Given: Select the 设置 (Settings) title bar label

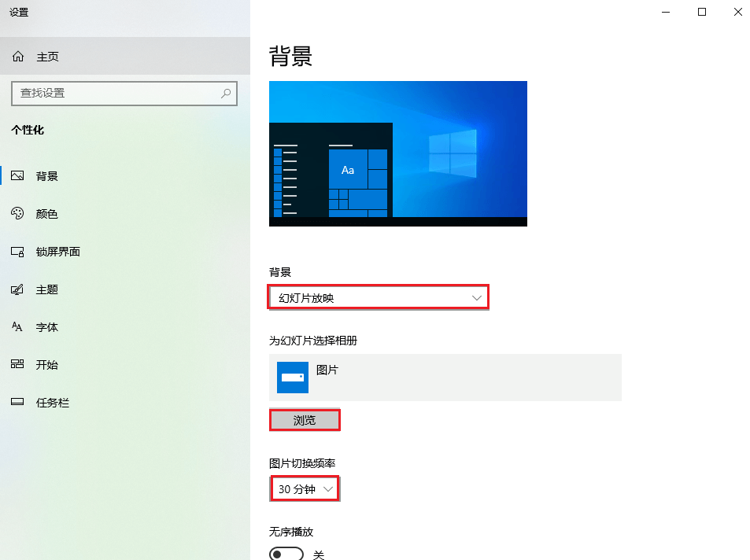Looking at the screenshot, I should click(x=19, y=12).
